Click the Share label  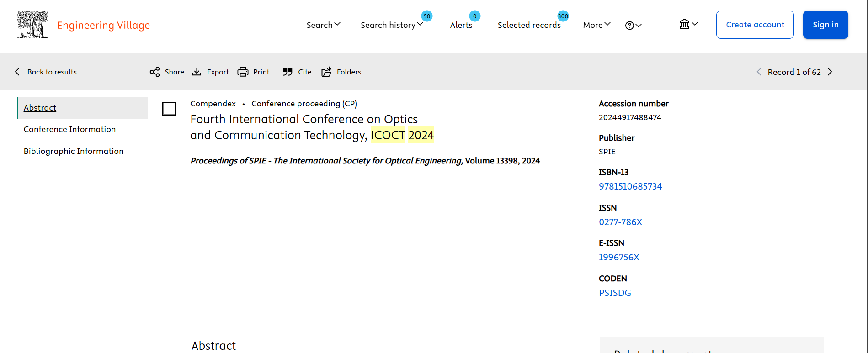[x=175, y=72]
